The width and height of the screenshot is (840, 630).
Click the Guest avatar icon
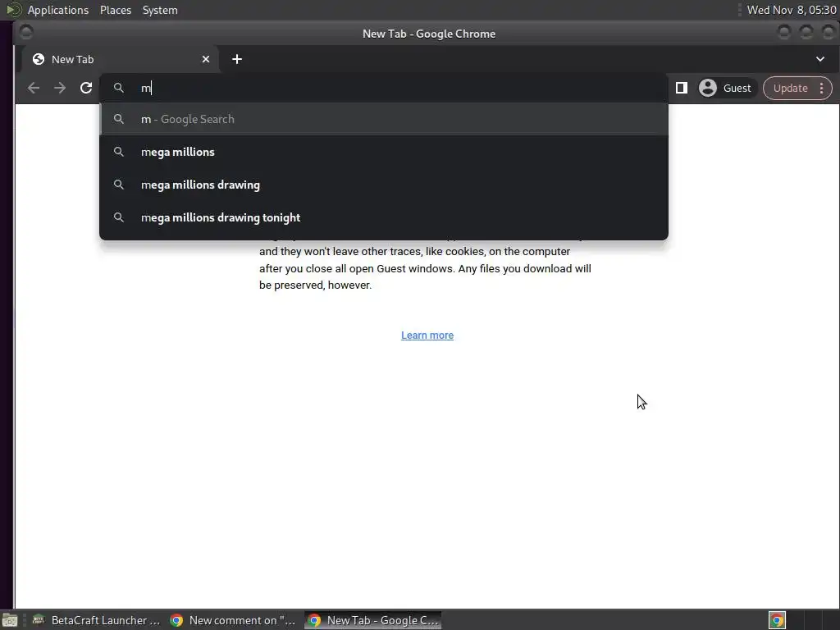(708, 88)
